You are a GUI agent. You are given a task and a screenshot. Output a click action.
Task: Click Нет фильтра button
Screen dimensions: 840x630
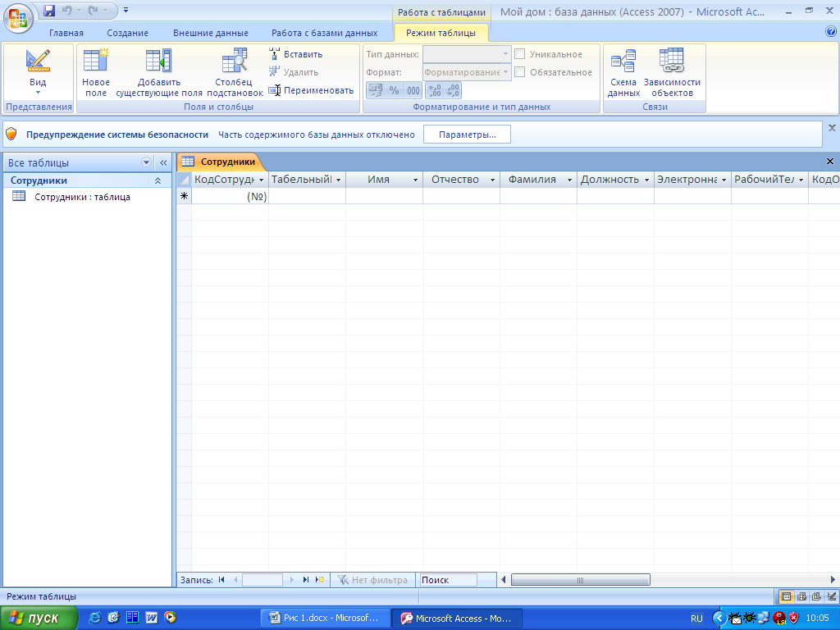(373, 580)
